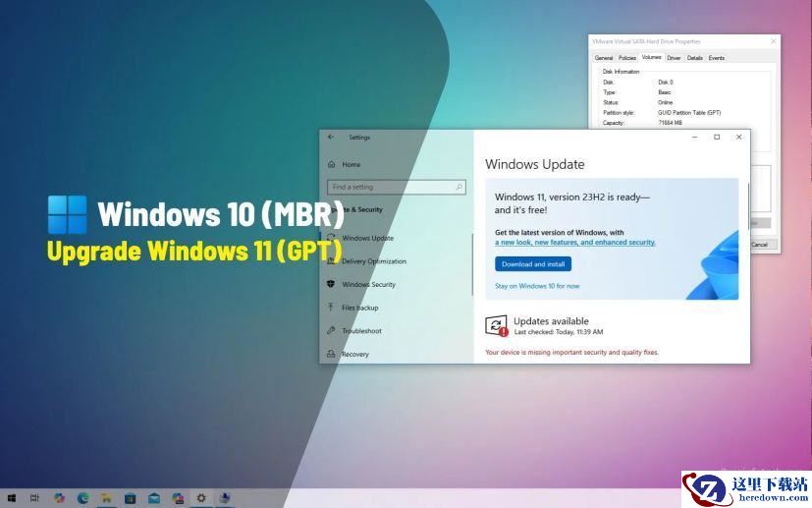This screenshot has width=812, height=508.
Task: Open Troubleshoot settings page
Action: [361, 331]
